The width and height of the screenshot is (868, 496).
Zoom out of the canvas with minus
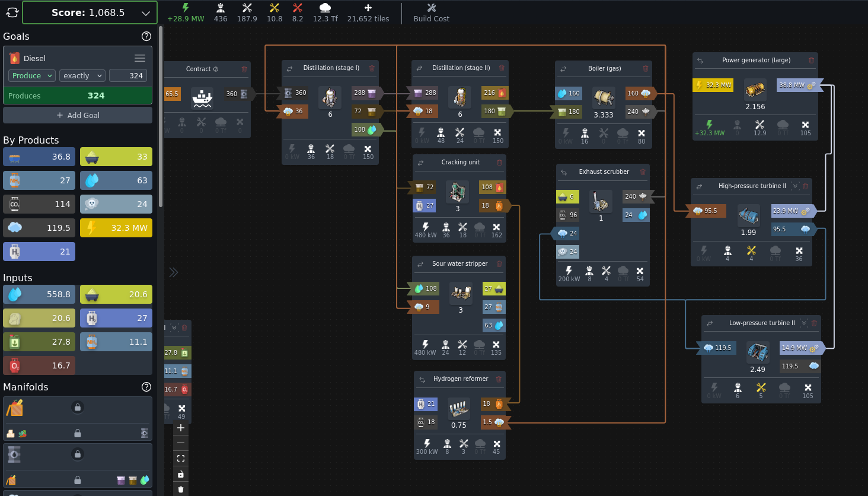(x=181, y=443)
